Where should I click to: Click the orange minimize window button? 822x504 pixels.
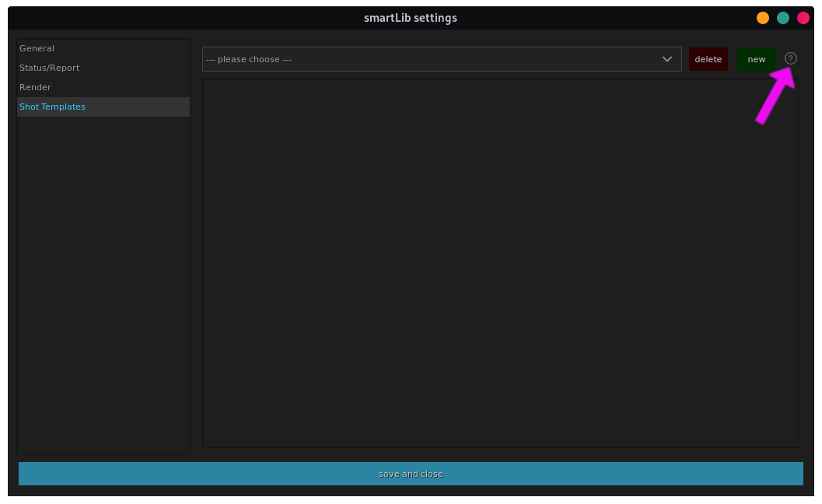tap(763, 18)
